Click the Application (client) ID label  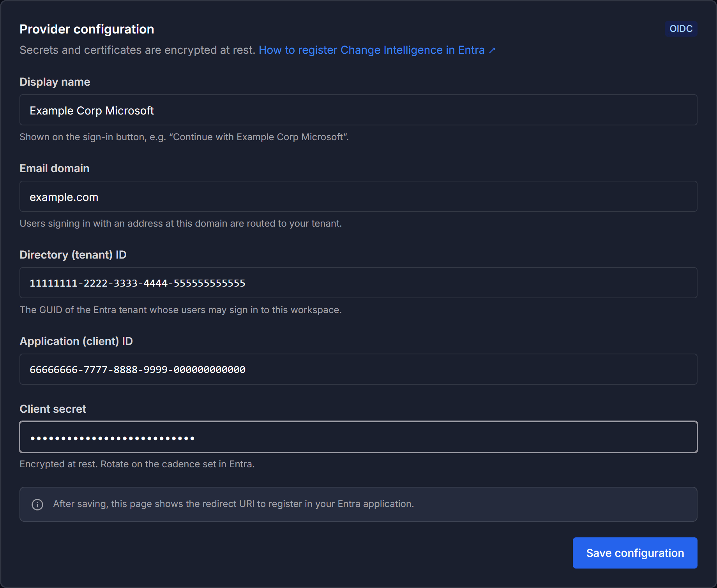tap(76, 341)
